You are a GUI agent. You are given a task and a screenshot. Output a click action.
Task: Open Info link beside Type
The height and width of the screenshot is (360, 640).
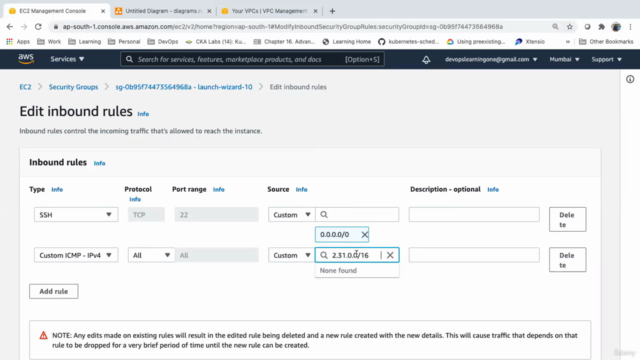57,189
